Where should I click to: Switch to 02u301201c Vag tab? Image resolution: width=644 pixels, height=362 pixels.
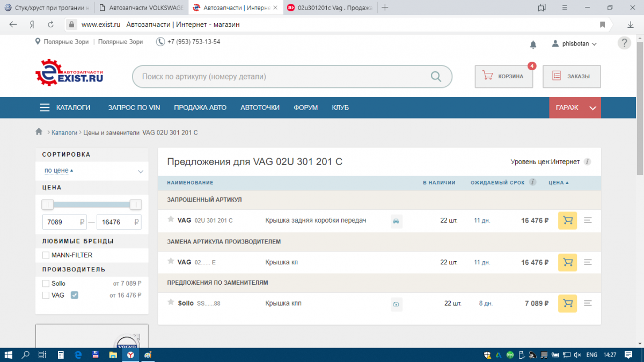click(329, 8)
